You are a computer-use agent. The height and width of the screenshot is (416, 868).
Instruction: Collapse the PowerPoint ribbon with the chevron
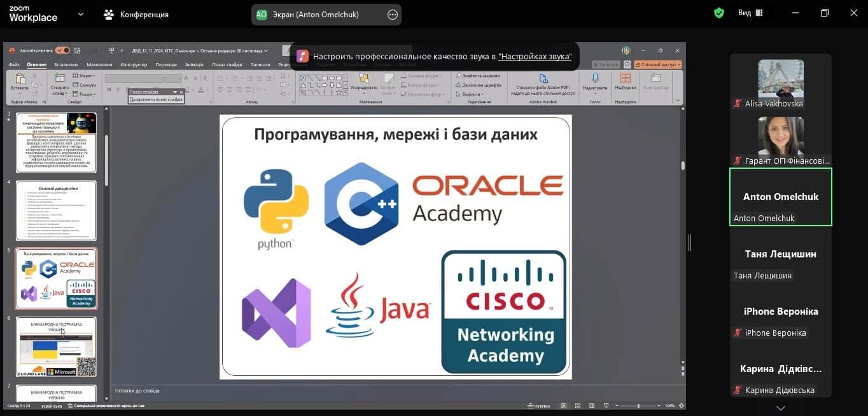(x=678, y=100)
